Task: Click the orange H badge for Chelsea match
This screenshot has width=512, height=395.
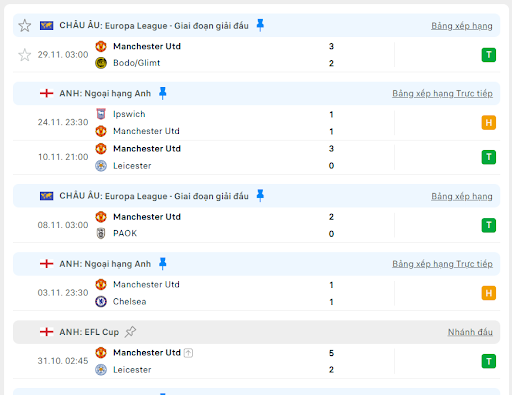Action: click(x=489, y=293)
